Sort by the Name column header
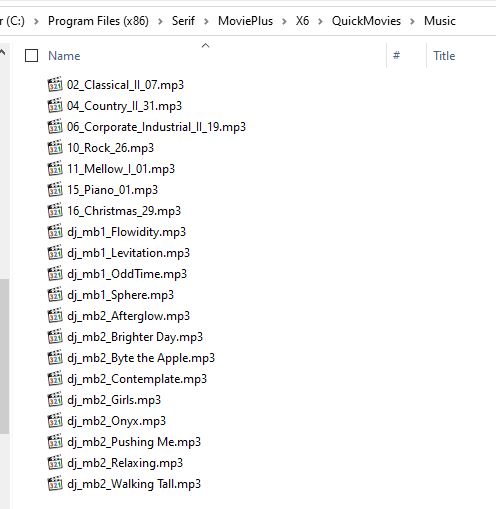Viewport: 496px width, 509px height. pyautogui.click(x=64, y=56)
